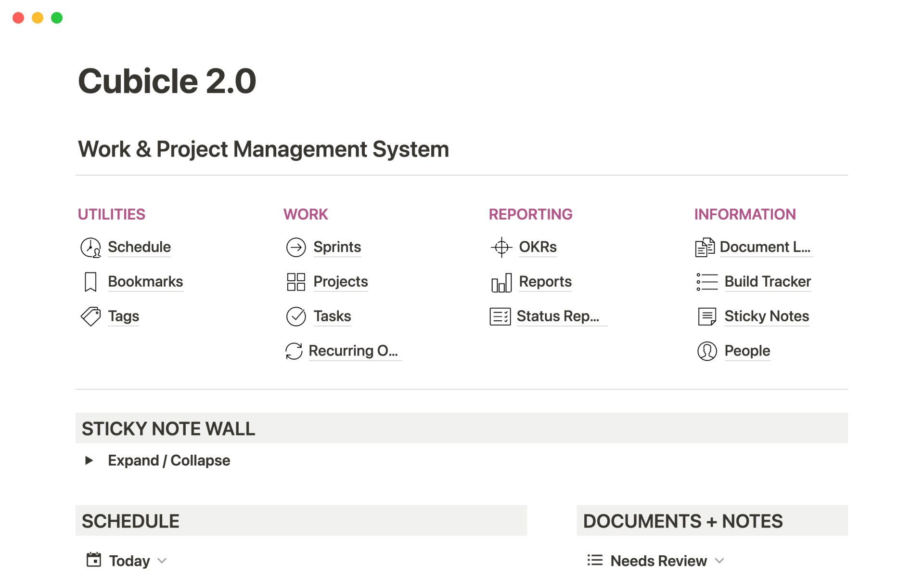Click the Bookmarks bookmark icon
Viewport: 924px width, 578px height.
tap(90, 282)
